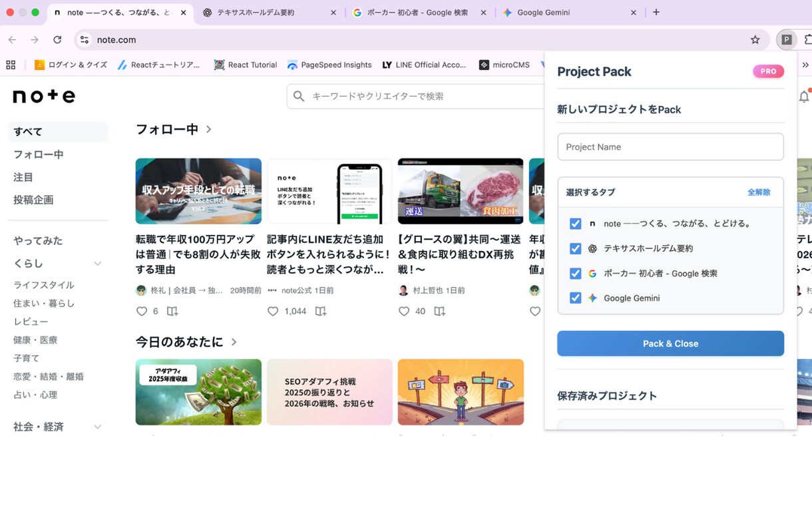
Task: Open the アダアフィ 2025年度収益 thumbnail
Action: click(x=198, y=392)
